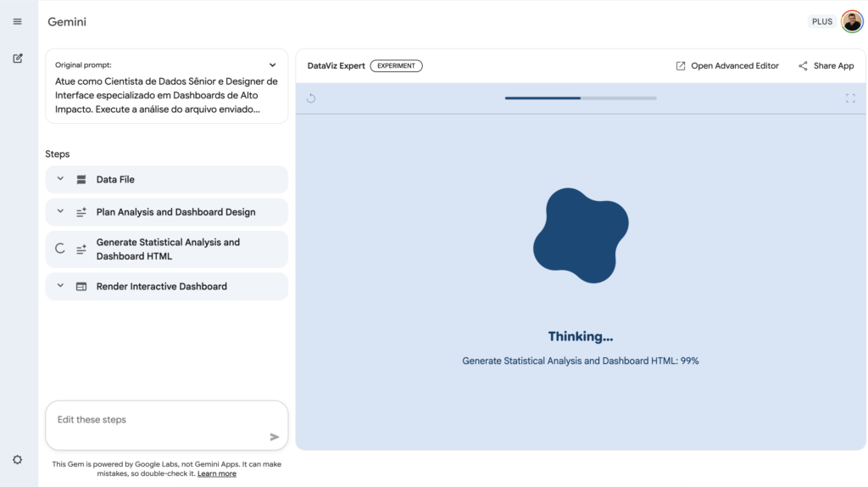The height and width of the screenshot is (487, 868).
Task: Expand Plan Analysis and Dashboard Design step
Action: (60, 212)
